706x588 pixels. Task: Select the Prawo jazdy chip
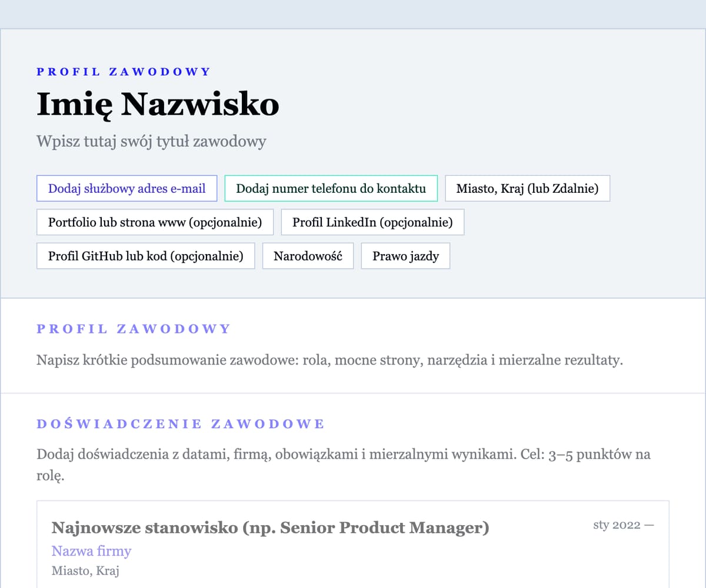405,256
